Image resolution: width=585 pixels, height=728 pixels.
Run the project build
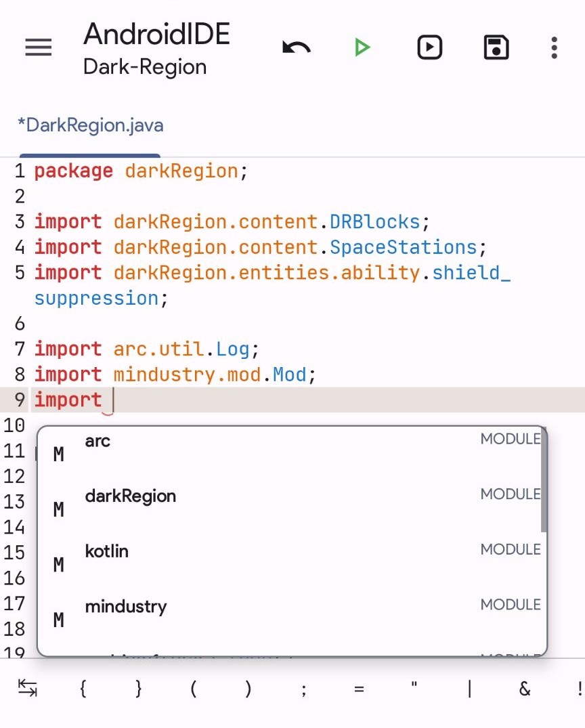[x=362, y=47]
